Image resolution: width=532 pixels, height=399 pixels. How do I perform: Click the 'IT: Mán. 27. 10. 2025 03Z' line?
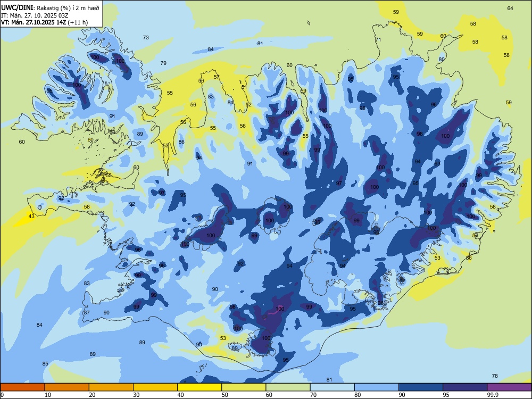click(35, 15)
